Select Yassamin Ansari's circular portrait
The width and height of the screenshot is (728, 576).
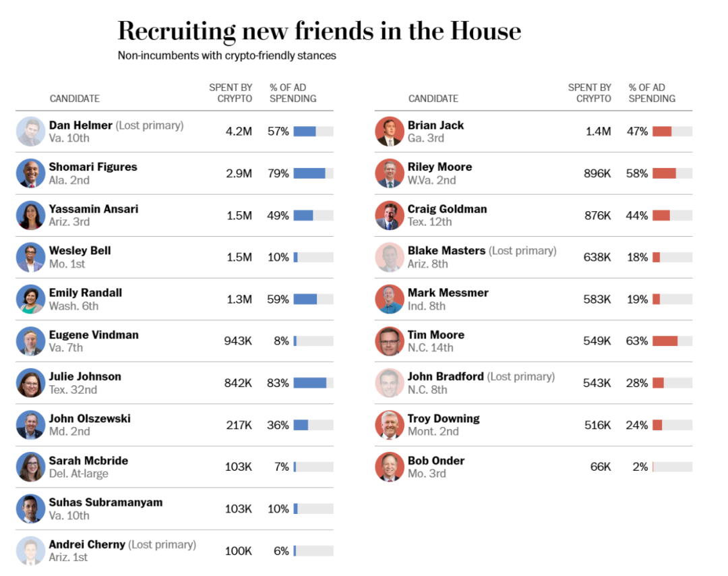pyautogui.click(x=30, y=215)
